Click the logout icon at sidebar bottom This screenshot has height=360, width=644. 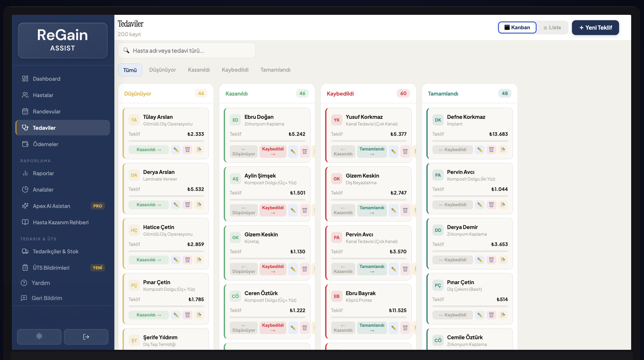click(86, 337)
